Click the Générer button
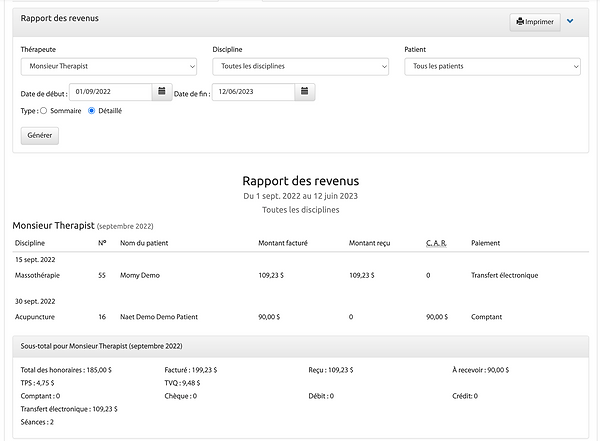The height and width of the screenshot is (441, 600). [40, 136]
